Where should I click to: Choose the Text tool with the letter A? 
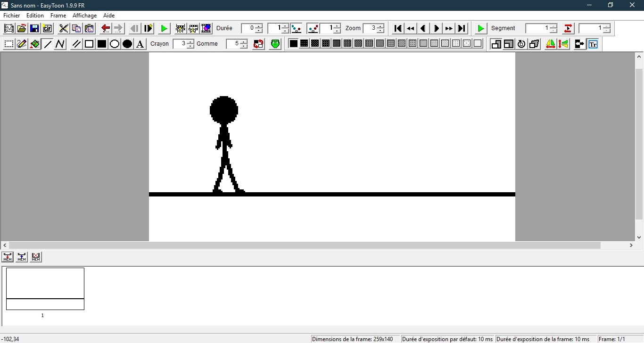[140, 43]
